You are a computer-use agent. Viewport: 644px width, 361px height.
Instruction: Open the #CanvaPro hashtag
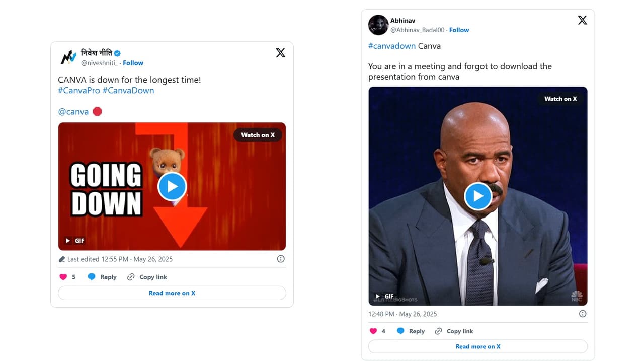[79, 91]
